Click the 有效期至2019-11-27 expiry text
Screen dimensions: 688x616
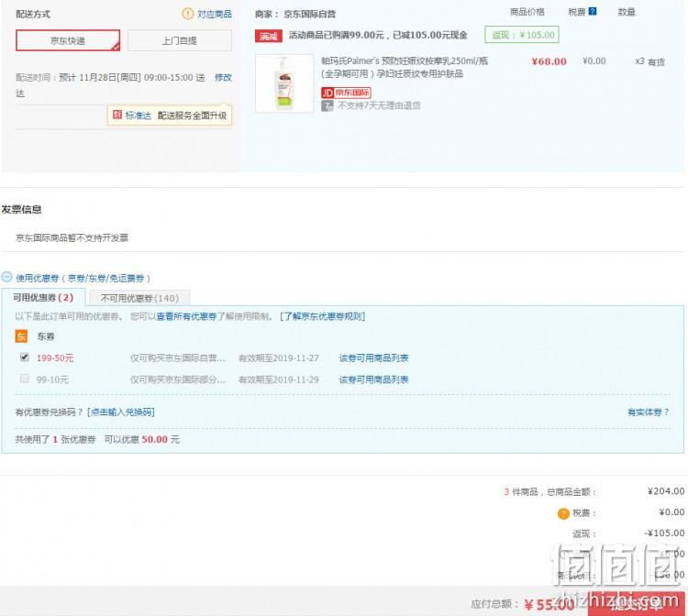(x=279, y=357)
